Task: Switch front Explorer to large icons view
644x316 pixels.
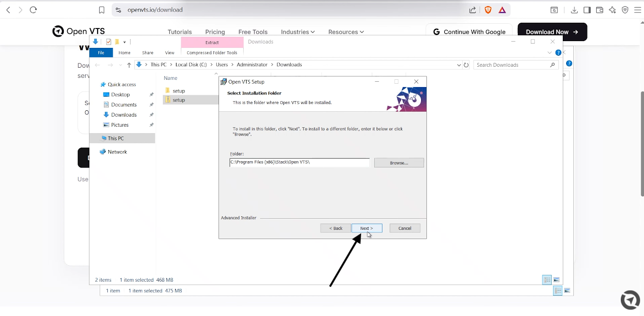Action: tap(556, 280)
